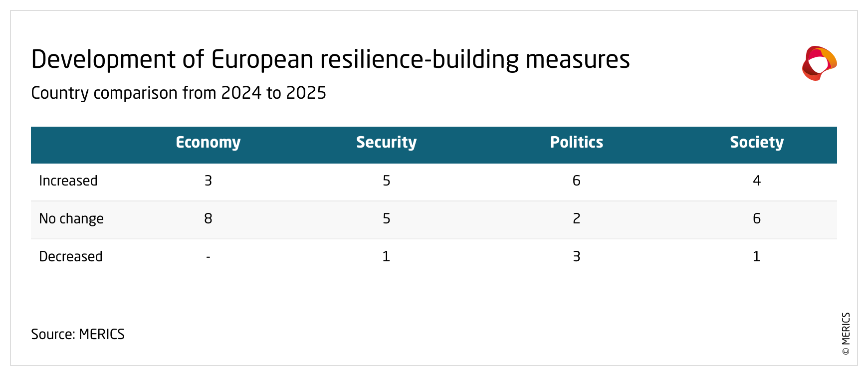Click the Society column header
The height and width of the screenshot is (376, 868).
pos(756,143)
